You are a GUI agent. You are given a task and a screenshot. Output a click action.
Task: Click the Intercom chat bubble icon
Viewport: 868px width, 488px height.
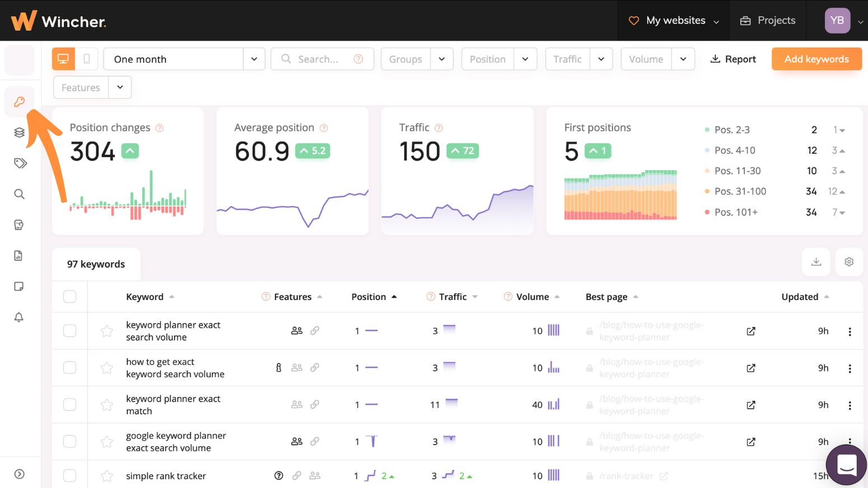(846, 465)
